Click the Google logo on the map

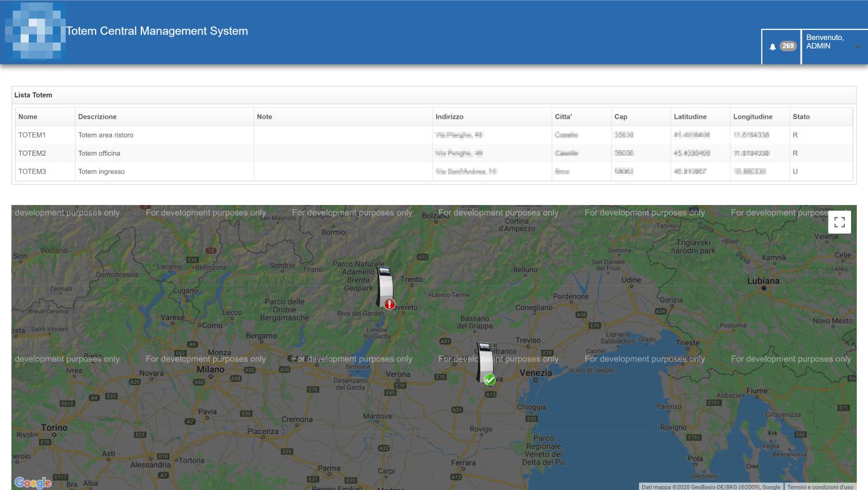pos(33,482)
